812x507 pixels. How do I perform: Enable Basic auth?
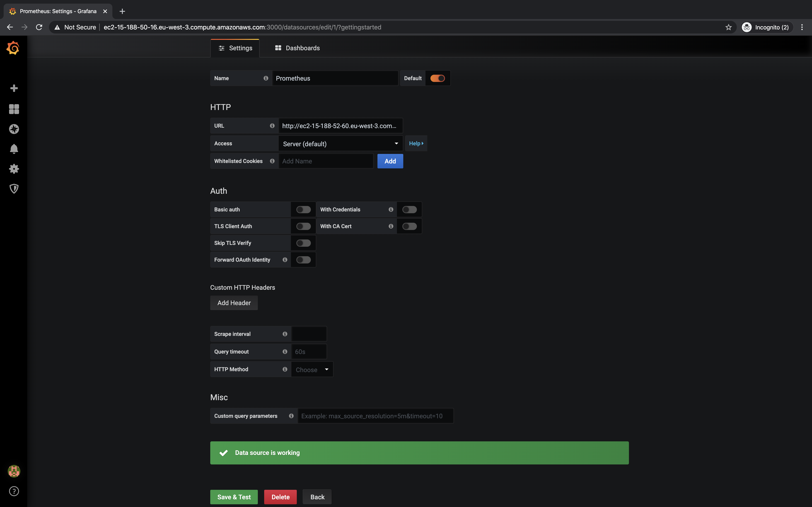coord(303,209)
